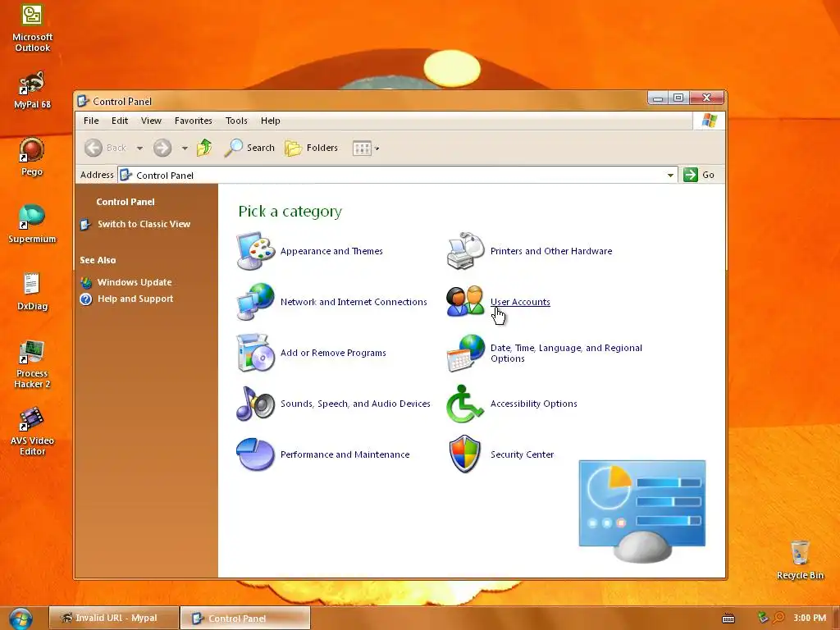840x630 pixels.
Task: Click the Security Center shield icon
Action: point(465,454)
